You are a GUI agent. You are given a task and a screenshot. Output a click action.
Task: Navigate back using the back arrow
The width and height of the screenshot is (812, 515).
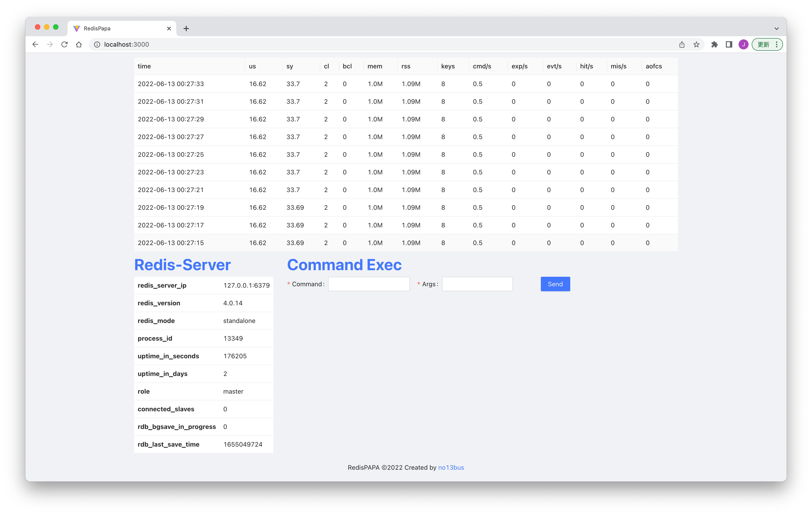pos(35,44)
